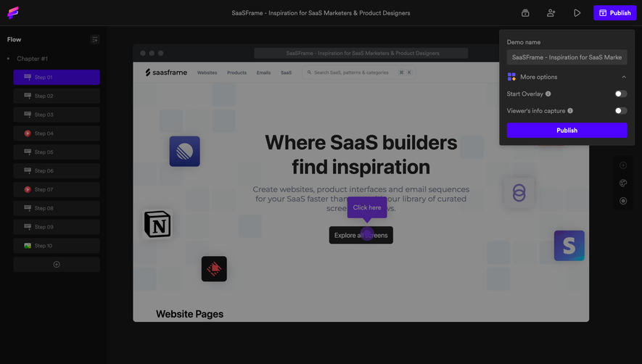Click Step 04 red play icon

point(28,133)
